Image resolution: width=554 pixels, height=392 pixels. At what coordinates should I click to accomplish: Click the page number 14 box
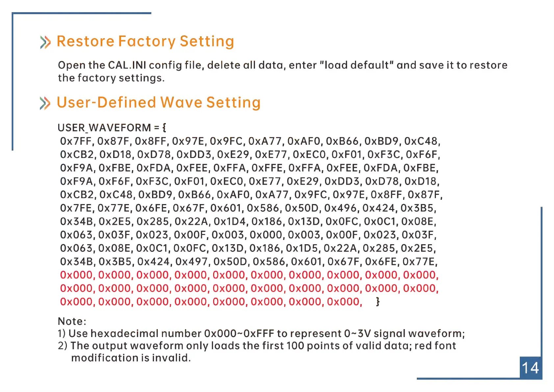[530, 368]
